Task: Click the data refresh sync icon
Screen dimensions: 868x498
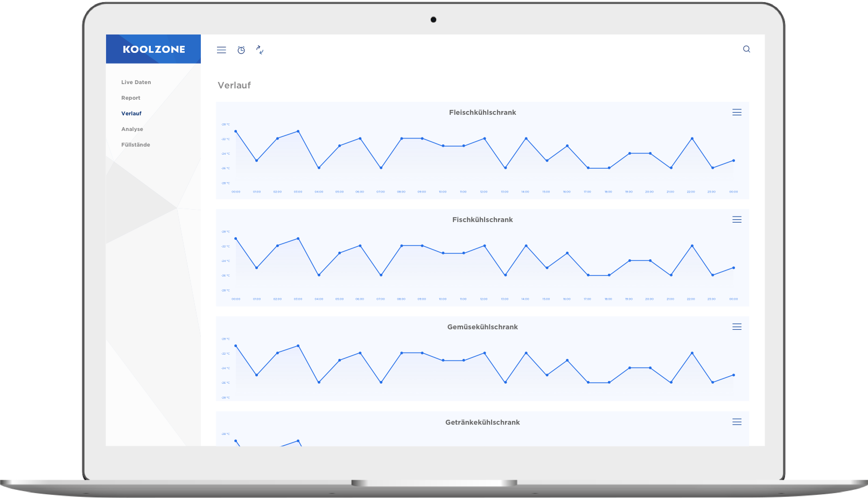Action: [x=260, y=50]
